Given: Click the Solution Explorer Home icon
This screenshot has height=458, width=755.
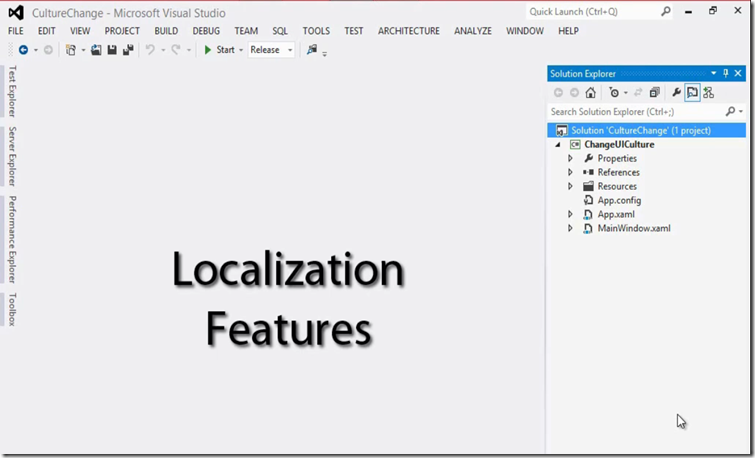Looking at the screenshot, I should tap(590, 92).
